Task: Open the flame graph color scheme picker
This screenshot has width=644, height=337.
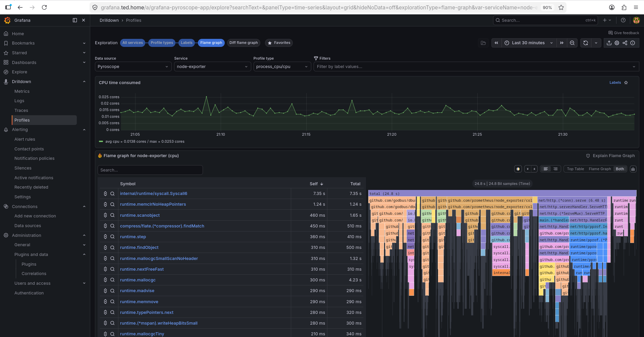Action: click(518, 169)
